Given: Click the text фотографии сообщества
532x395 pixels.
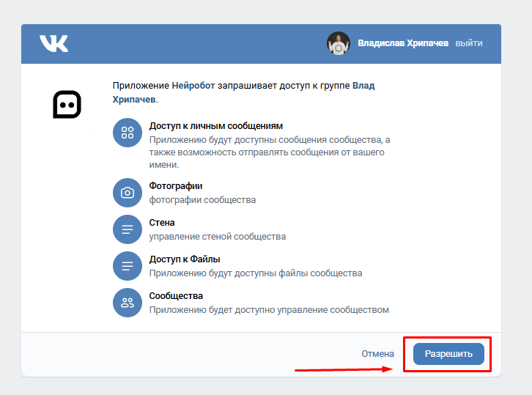Looking at the screenshot, I should 202,200.
